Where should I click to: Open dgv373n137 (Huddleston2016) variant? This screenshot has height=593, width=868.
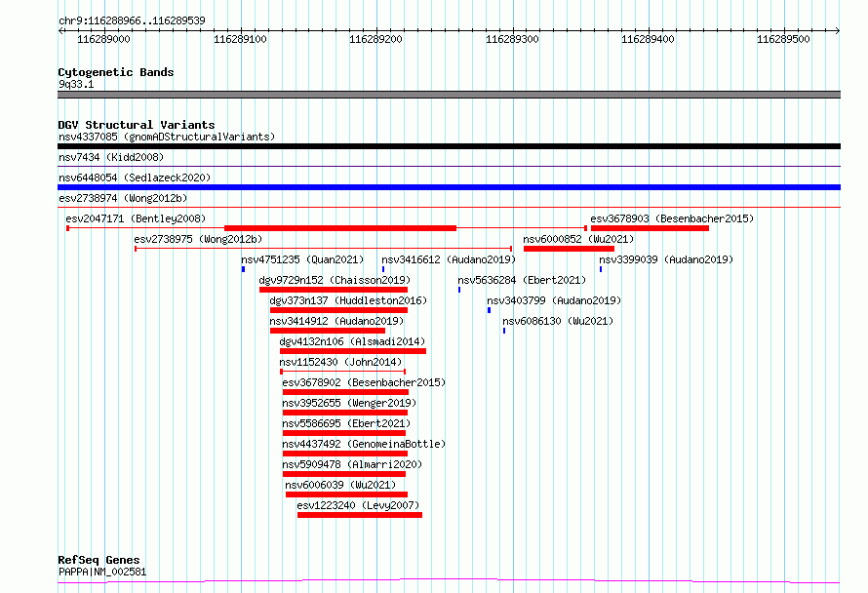(x=348, y=300)
